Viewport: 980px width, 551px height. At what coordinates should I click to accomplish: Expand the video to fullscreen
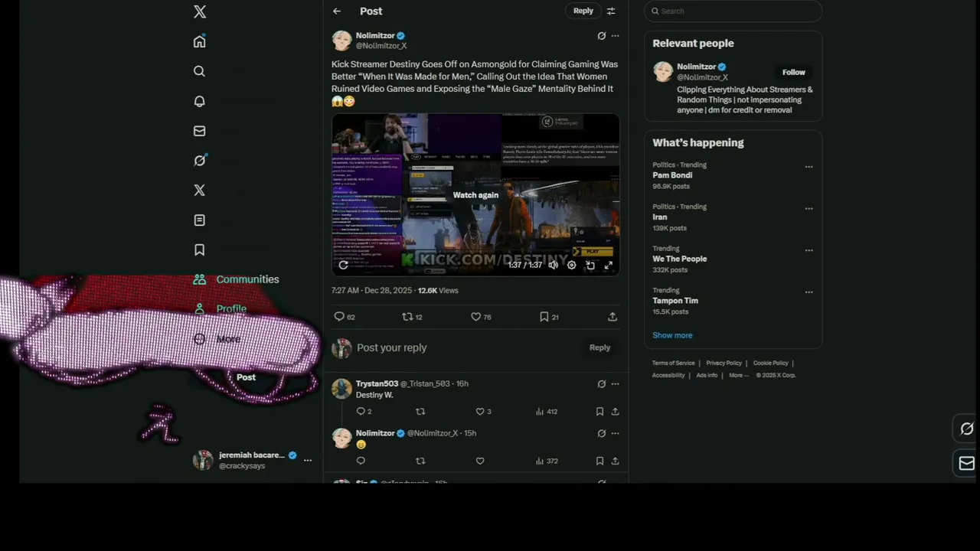609,265
